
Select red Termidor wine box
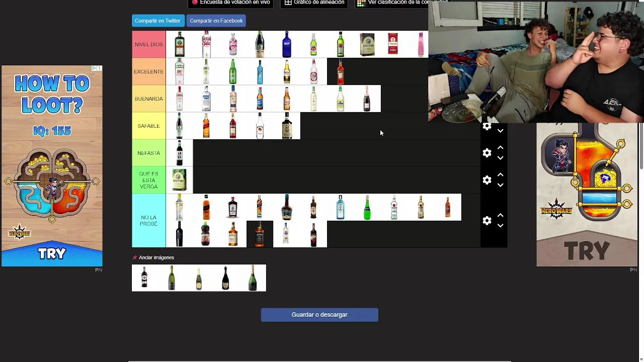pyautogui.click(x=393, y=44)
